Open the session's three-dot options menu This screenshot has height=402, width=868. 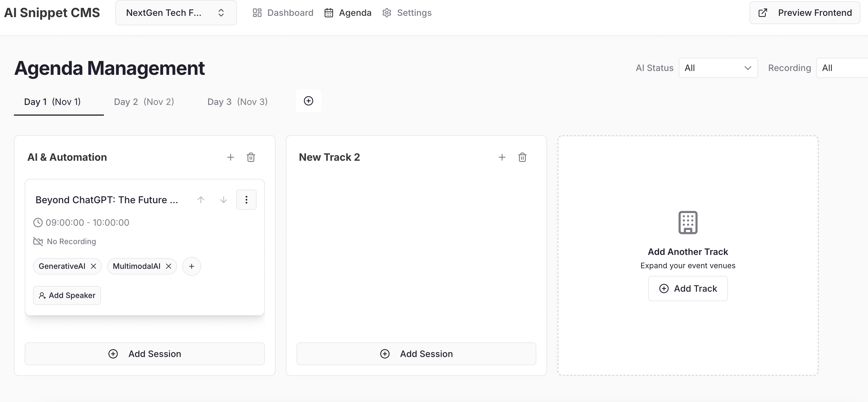pyautogui.click(x=246, y=200)
